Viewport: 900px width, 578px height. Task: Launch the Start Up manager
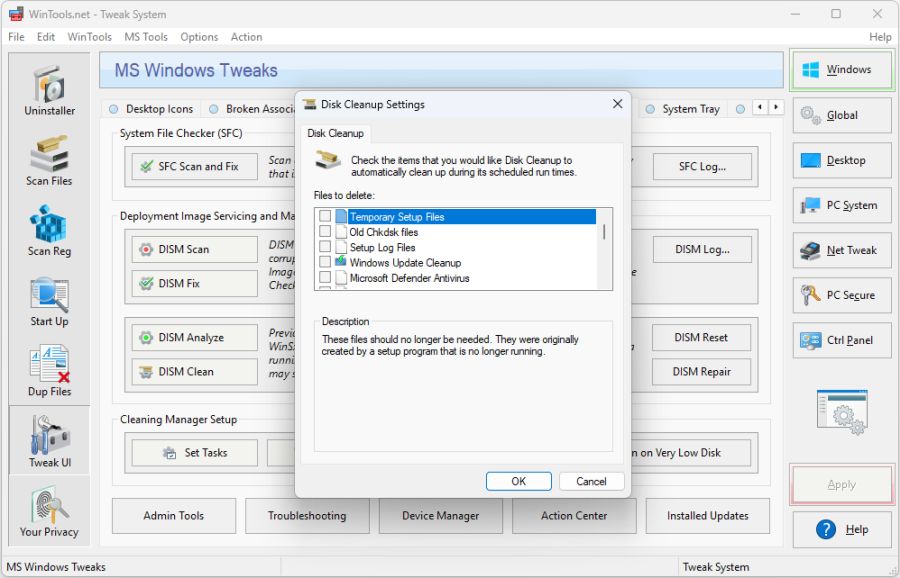coord(48,298)
